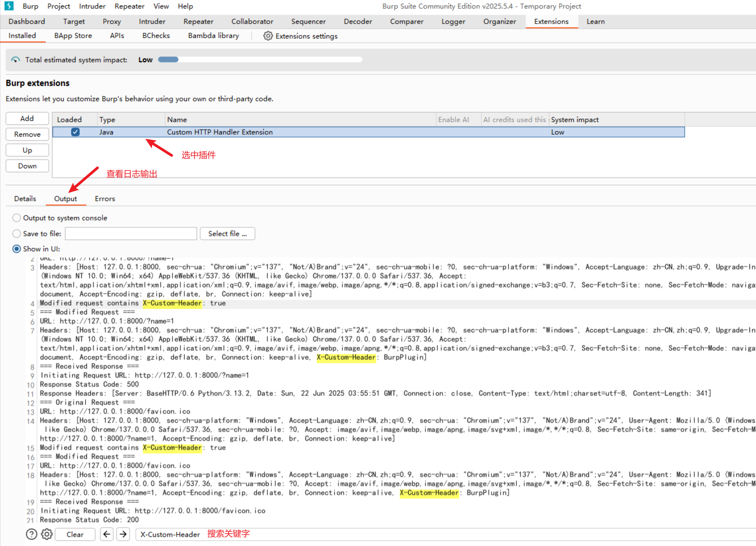Sort by System impact column header
This screenshot has height=546, width=756.
click(x=616, y=120)
